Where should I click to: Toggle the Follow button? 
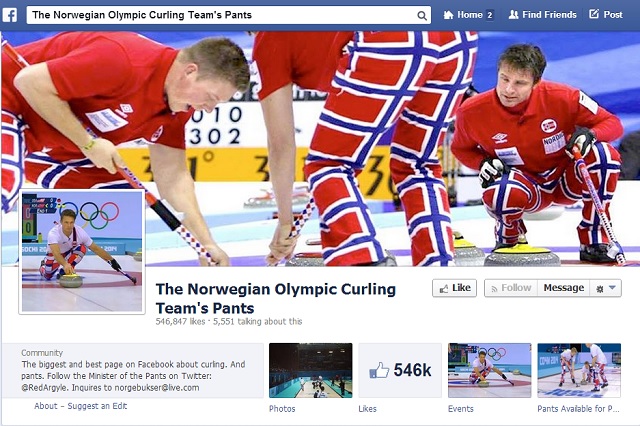[x=511, y=288]
